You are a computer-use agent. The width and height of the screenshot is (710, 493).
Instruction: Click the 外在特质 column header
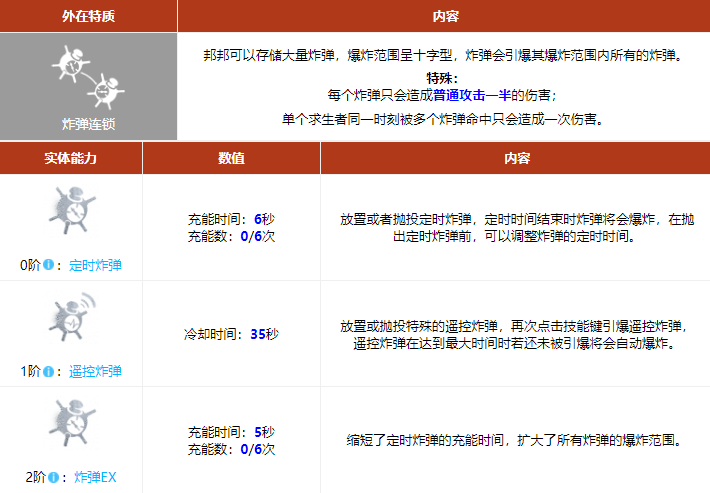89,16
